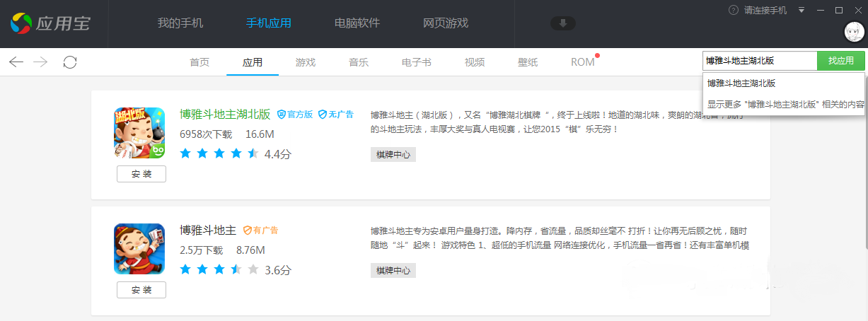Click the user avatar icon
Viewport: 868px width, 321px height.
854,32
